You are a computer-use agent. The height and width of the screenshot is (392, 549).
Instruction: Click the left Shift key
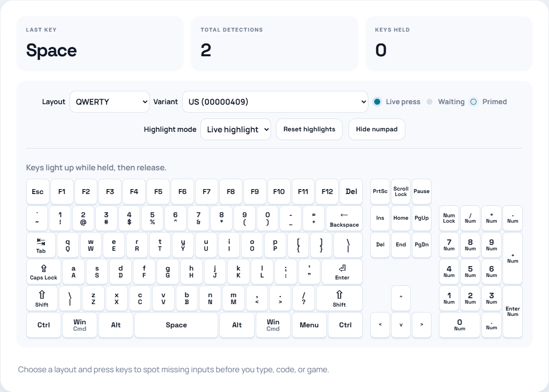click(41, 299)
